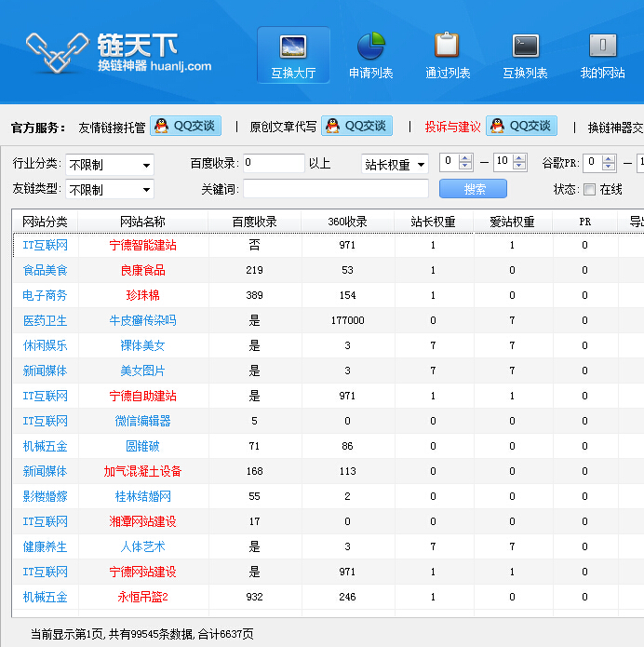Enable the 在线 status checkbox
The height and width of the screenshot is (647, 644).
click(589, 190)
